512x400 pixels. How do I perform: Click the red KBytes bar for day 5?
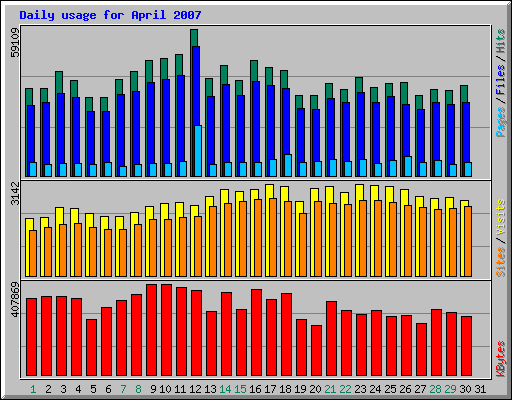pyautogui.click(x=91, y=348)
